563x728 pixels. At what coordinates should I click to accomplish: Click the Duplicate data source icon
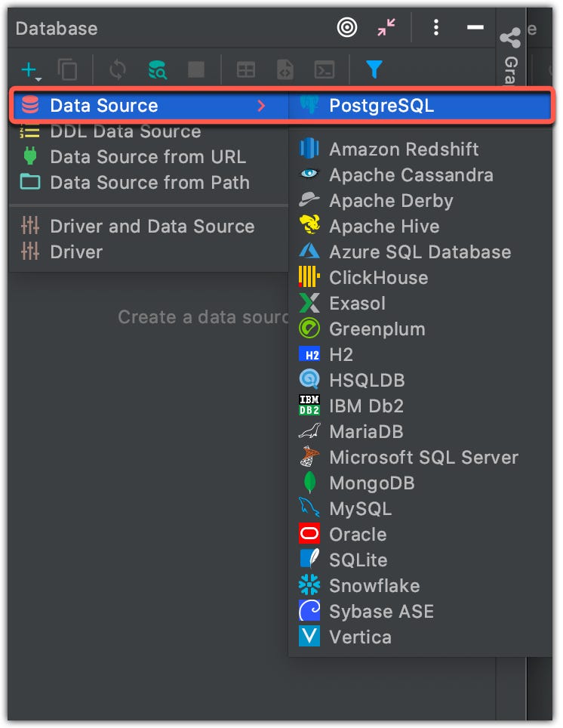tap(68, 70)
